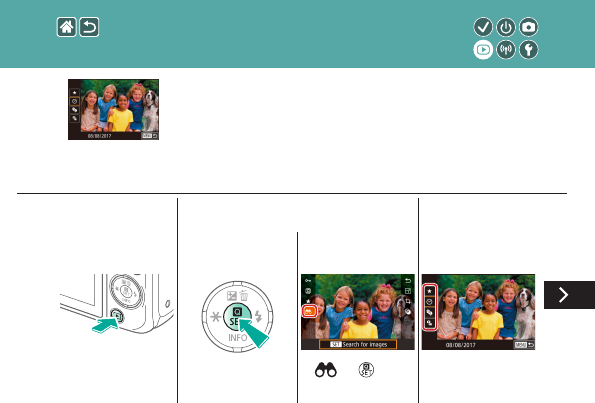Click the return back arrow icon
Viewport: 595px width, 403px height.
(89, 27)
